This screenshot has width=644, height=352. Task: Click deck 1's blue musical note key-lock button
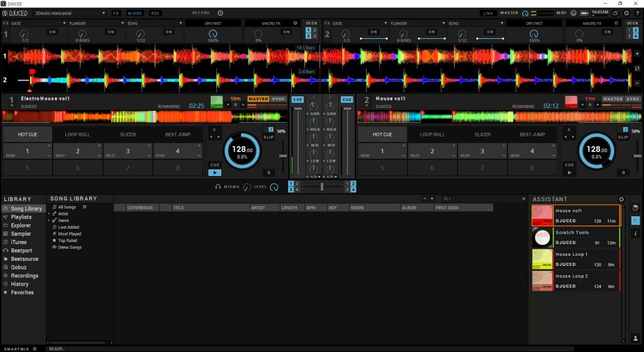pos(270,129)
